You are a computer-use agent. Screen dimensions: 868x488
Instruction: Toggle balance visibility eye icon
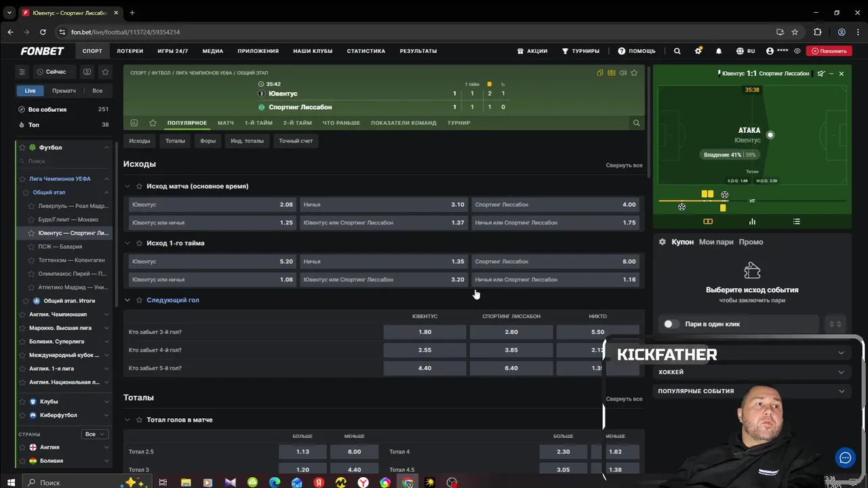click(x=797, y=51)
